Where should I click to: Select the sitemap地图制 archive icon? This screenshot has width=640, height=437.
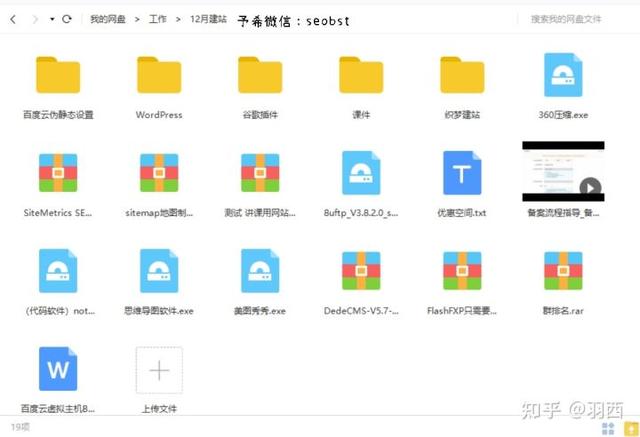tap(159, 173)
